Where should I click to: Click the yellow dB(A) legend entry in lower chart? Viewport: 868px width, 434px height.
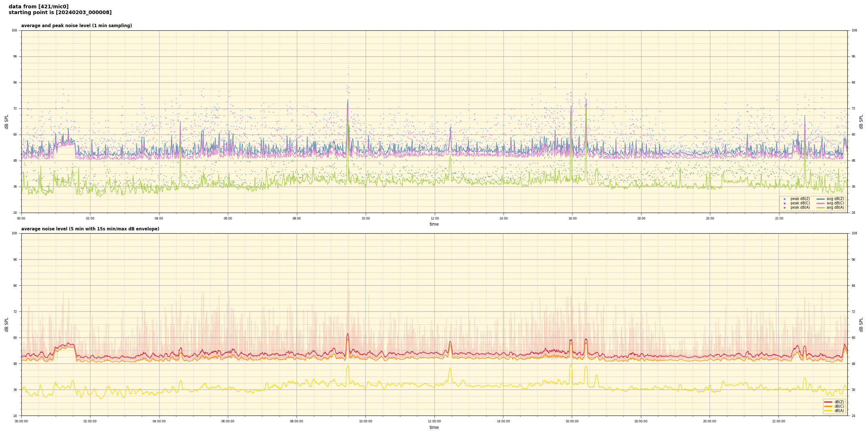point(828,411)
